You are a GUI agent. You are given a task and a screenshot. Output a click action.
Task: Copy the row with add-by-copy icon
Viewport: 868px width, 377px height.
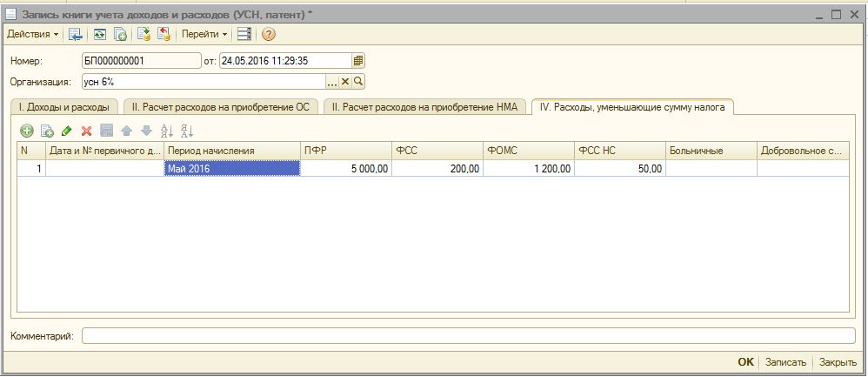click(x=48, y=131)
